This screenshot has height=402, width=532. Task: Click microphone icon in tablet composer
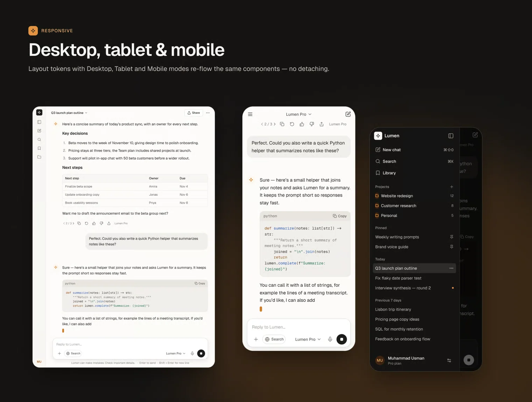330,339
